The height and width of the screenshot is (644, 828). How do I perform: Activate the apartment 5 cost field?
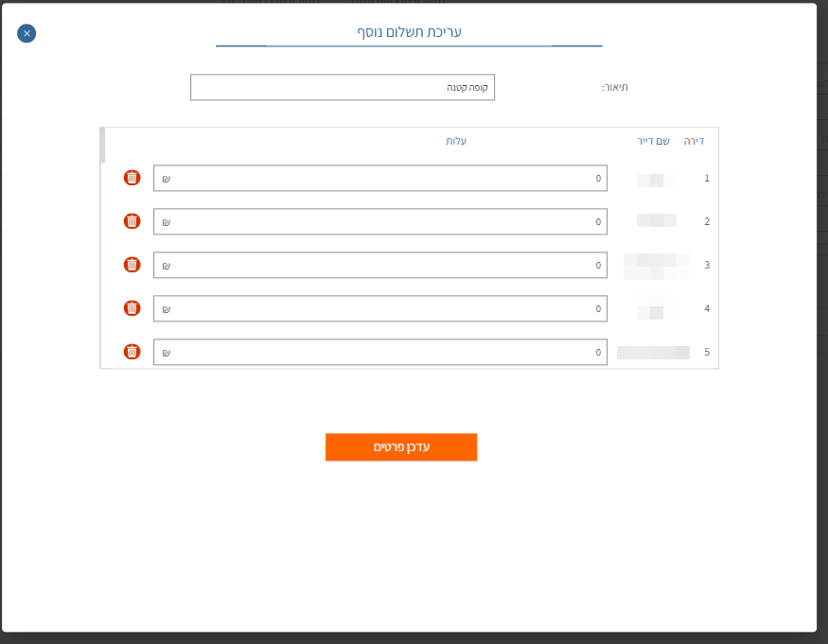[x=380, y=352]
